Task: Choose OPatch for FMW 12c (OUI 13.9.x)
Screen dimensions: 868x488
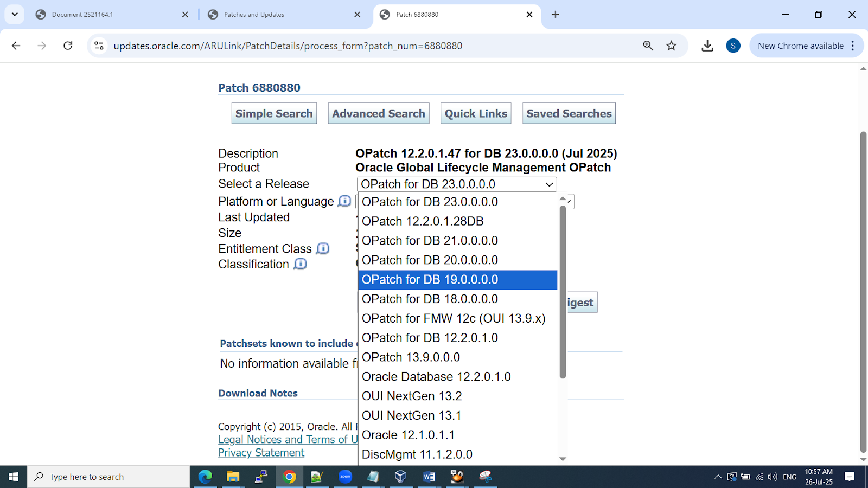Action: tap(458, 318)
